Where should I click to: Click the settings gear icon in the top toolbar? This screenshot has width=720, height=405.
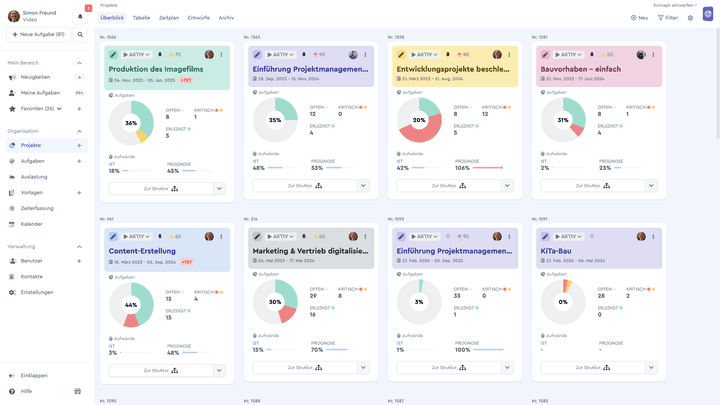pyautogui.click(x=690, y=18)
